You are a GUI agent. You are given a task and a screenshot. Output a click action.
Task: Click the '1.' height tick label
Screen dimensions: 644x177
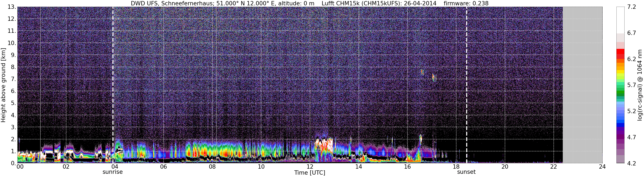pyautogui.click(x=13, y=151)
